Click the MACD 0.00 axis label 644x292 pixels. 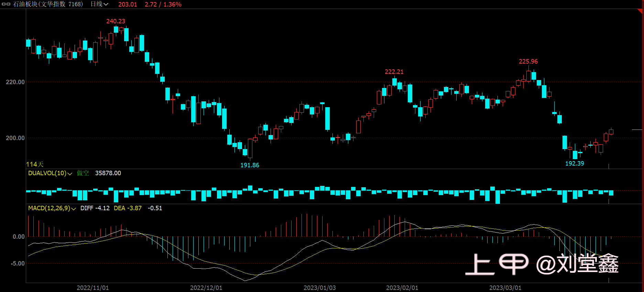point(19,237)
